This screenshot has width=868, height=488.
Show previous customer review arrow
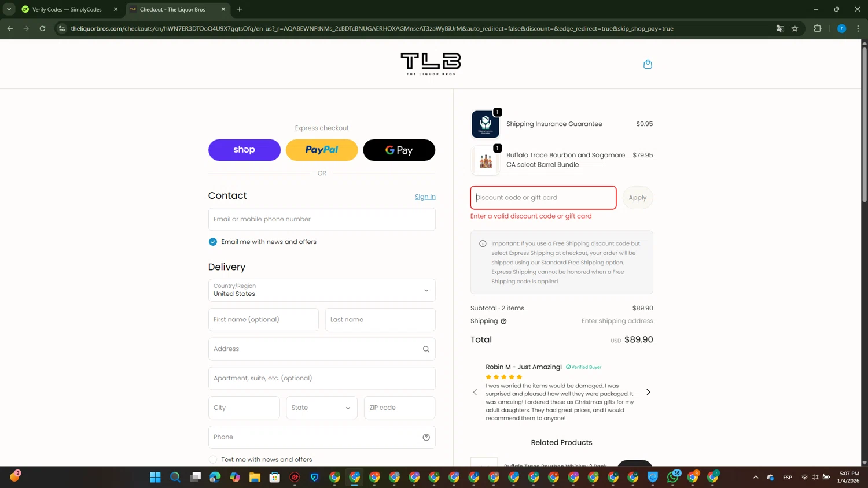(x=475, y=392)
